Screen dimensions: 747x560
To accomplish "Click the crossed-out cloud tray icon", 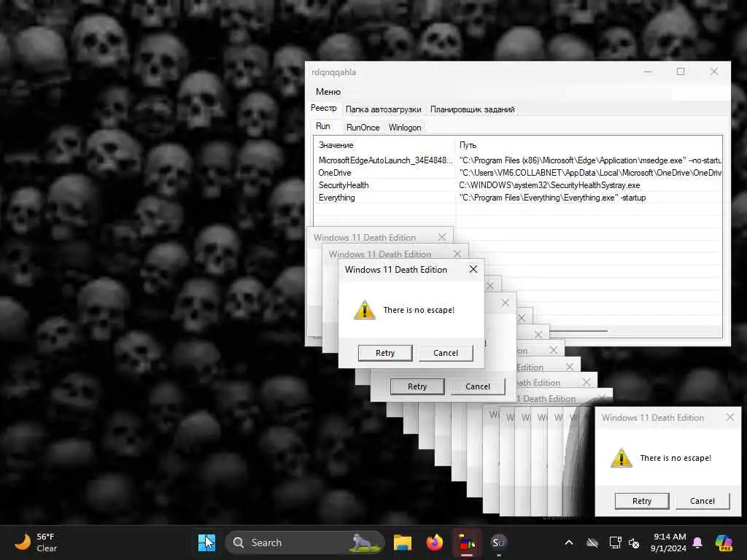I will coord(592,542).
